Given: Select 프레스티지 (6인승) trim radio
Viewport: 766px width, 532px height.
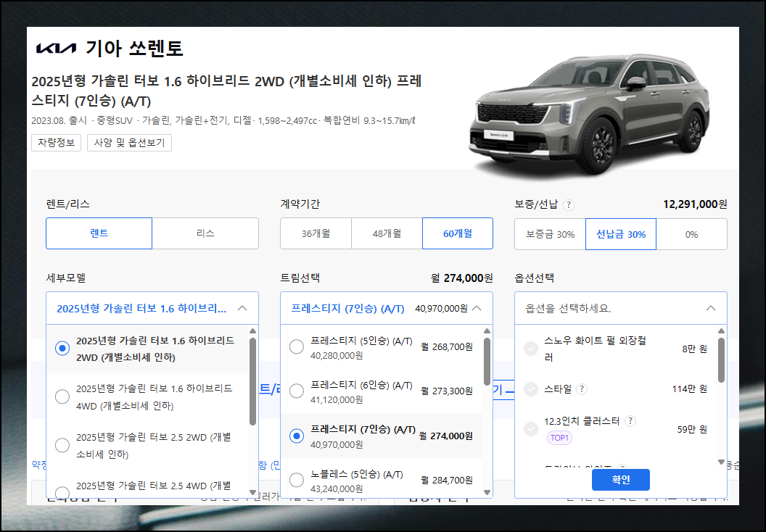Looking at the screenshot, I should [x=297, y=391].
